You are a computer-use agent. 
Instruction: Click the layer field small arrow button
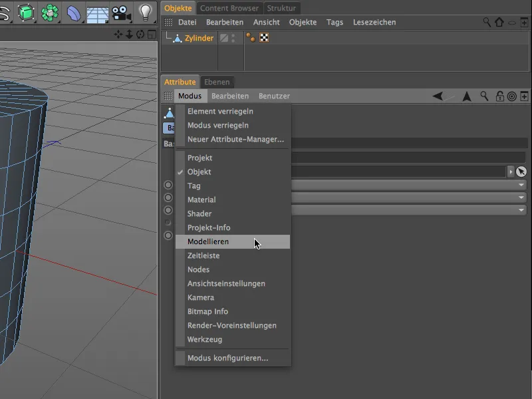click(x=511, y=172)
